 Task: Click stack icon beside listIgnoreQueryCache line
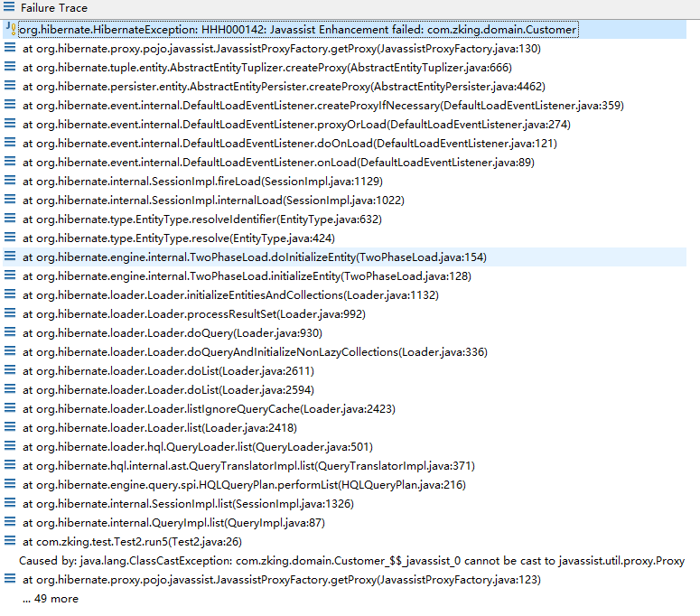pos(10,408)
